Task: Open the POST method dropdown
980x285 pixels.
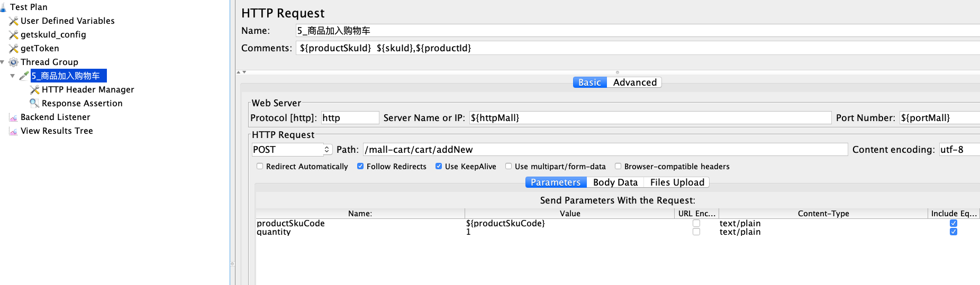Action: tap(327, 150)
